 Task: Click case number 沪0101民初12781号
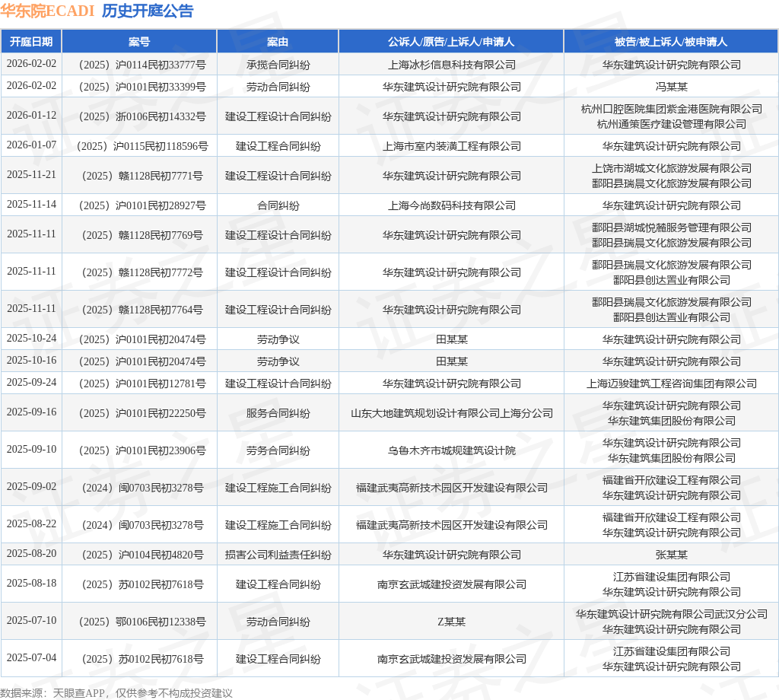click(x=142, y=383)
